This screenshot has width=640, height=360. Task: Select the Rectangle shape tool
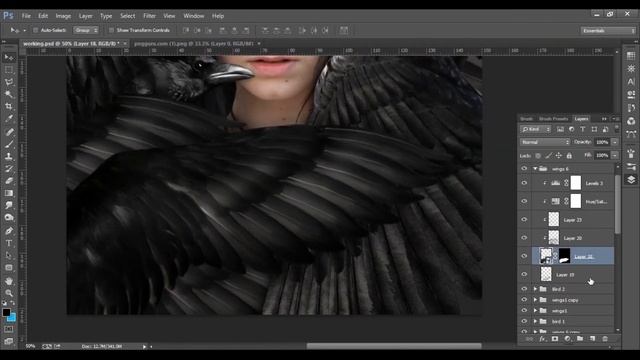pos(9,268)
